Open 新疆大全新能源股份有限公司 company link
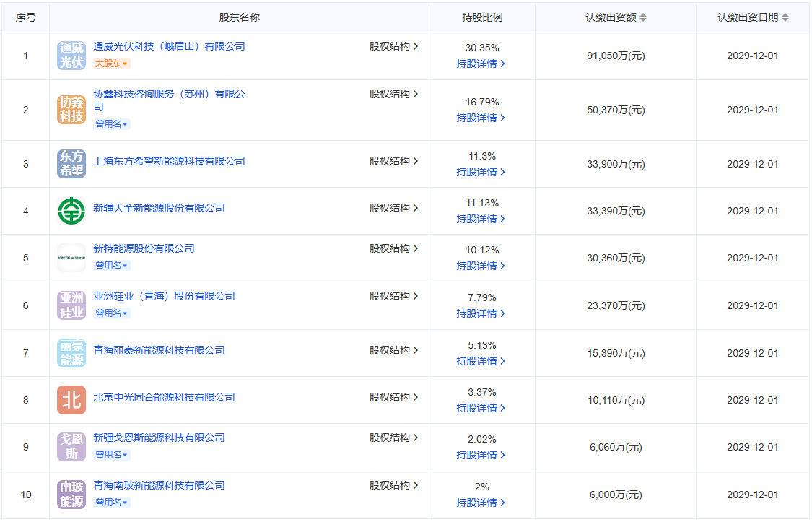This screenshot has height=522, width=812. click(159, 208)
